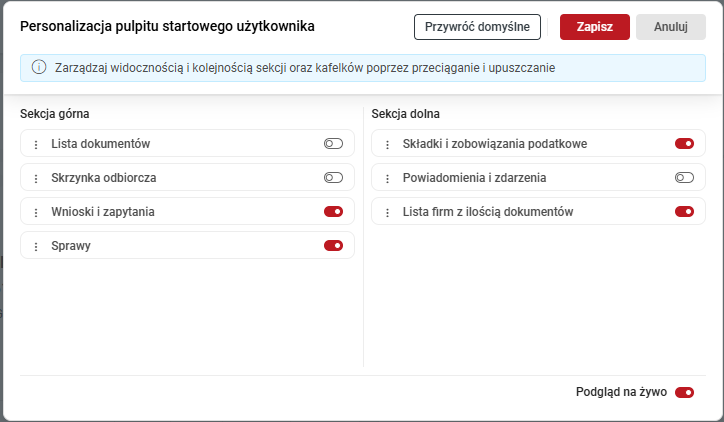Enable Powiadomienia i zdarzenia toggle
The width and height of the screenshot is (724, 422).
coord(684,178)
